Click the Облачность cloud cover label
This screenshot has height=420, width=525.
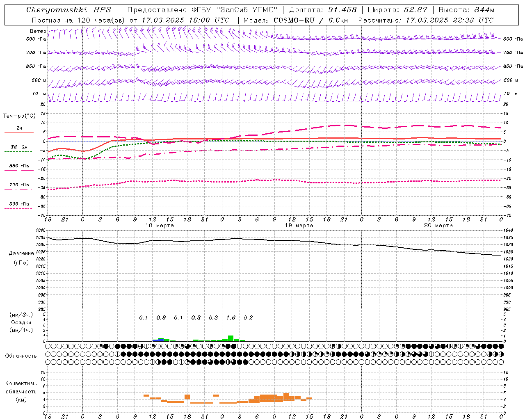[x=21, y=356]
